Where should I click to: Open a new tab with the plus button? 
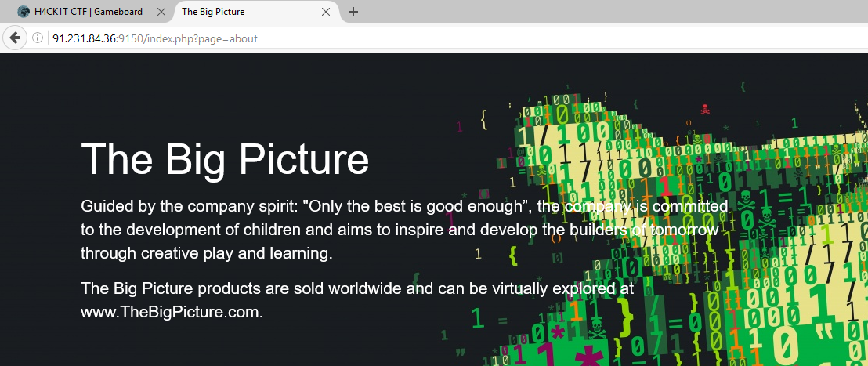[353, 12]
